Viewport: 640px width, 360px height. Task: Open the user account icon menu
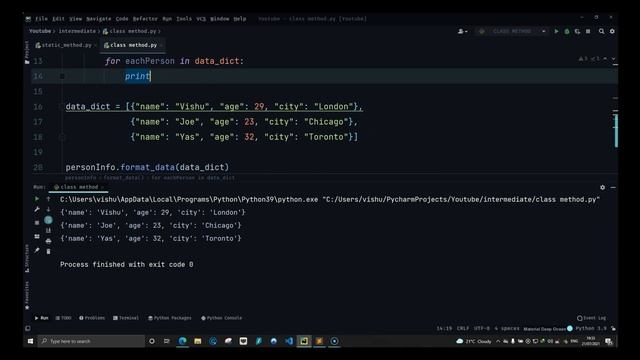462,31
